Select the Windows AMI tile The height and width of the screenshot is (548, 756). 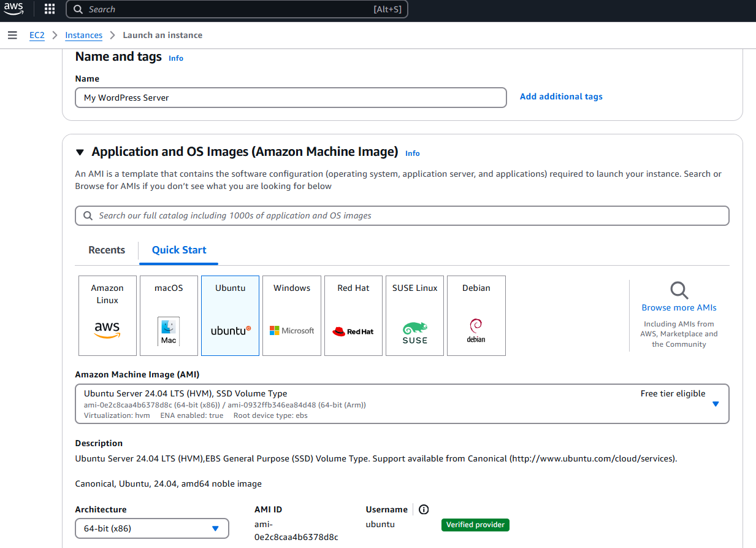pyautogui.click(x=292, y=315)
